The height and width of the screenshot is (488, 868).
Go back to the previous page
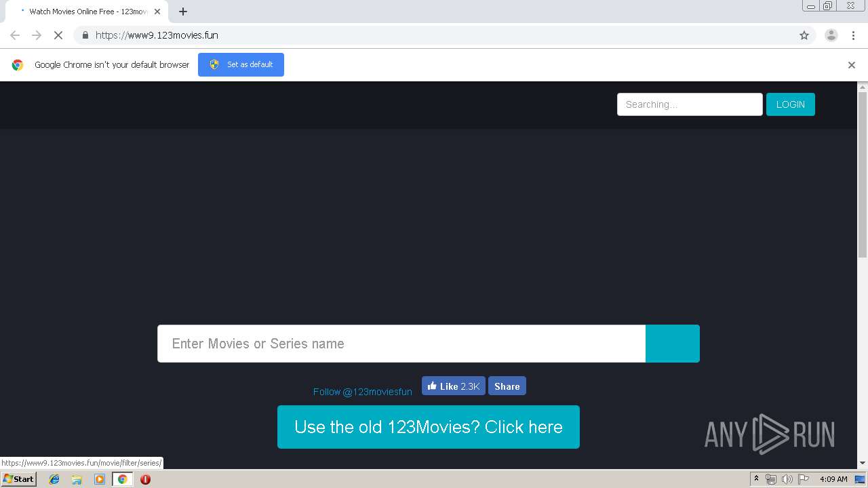click(15, 35)
